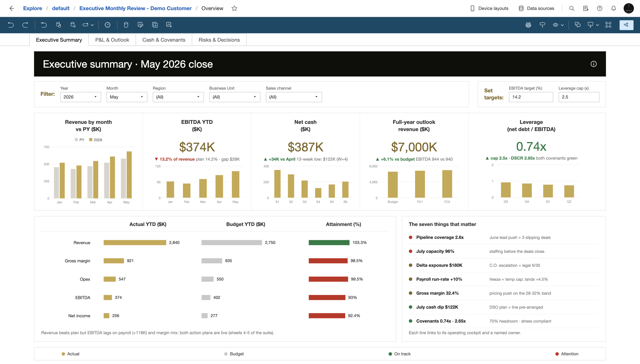Click the EBITDA Budget YTD 402 bar

coord(206,297)
